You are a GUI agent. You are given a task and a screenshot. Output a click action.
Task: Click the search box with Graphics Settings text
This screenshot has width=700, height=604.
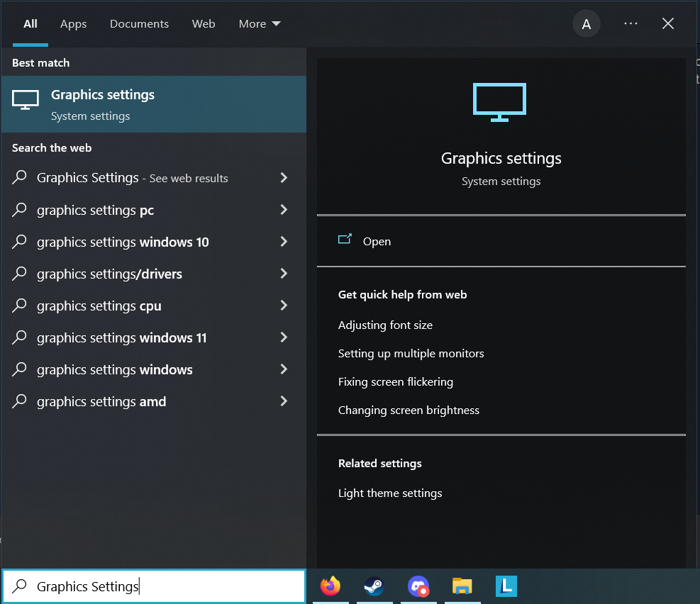[x=153, y=586]
